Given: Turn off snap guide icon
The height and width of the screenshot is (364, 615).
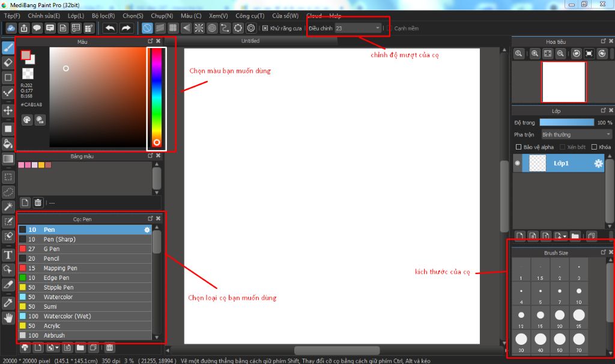Looking at the screenshot, I should tap(147, 28).
